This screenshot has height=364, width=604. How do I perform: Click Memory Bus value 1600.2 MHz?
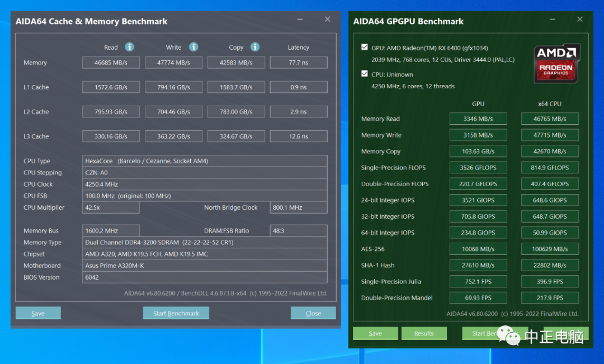click(111, 231)
